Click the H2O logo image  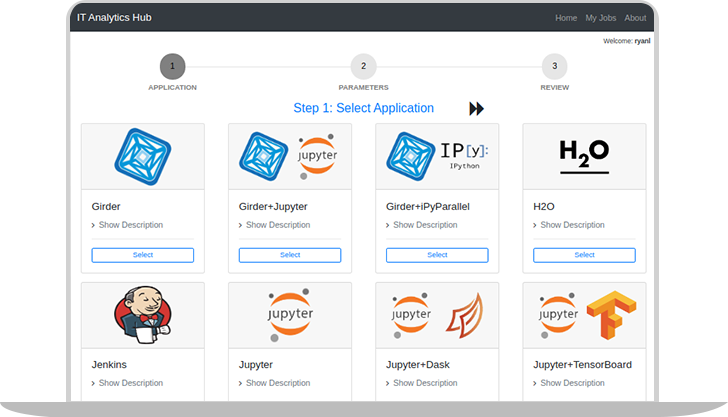click(584, 156)
